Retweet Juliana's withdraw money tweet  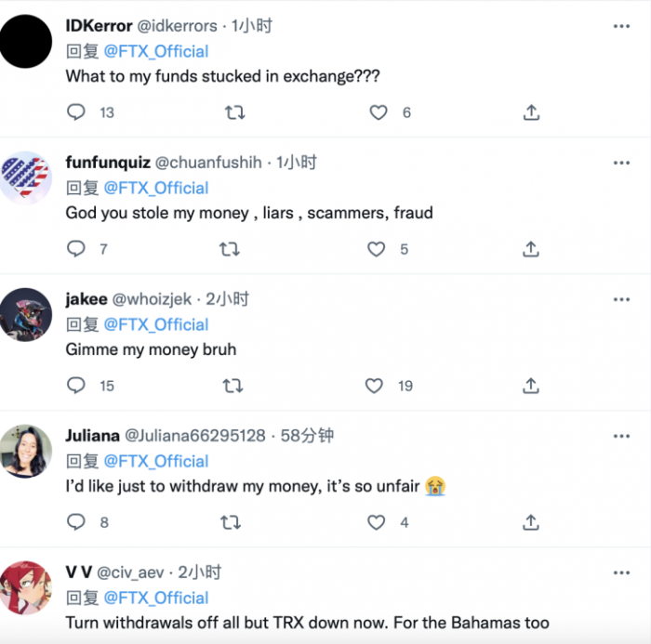tap(229, 522)
